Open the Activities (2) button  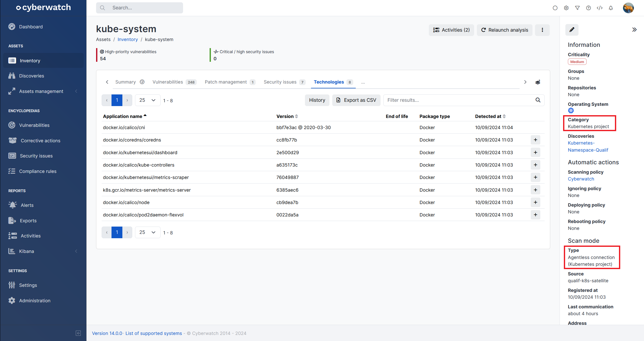point(451,30)
